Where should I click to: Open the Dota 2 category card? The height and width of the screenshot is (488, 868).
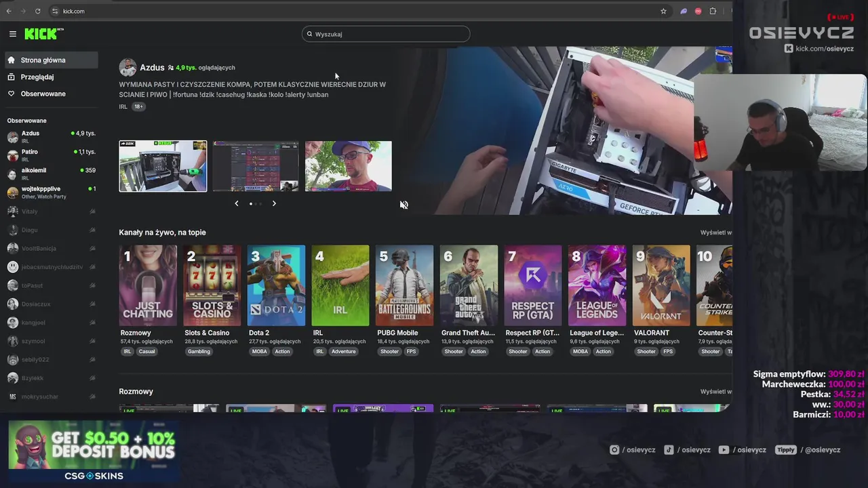click(x=276, y=285)
